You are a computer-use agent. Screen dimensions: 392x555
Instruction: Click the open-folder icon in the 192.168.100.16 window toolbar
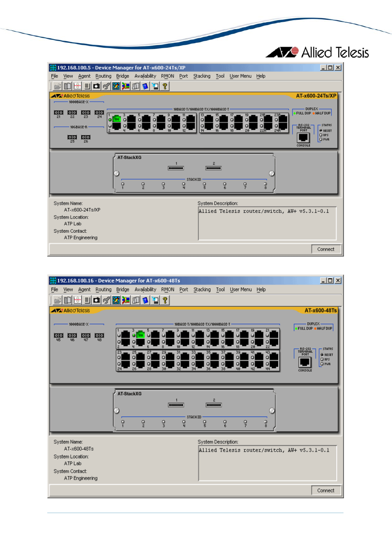coord(58,300)
